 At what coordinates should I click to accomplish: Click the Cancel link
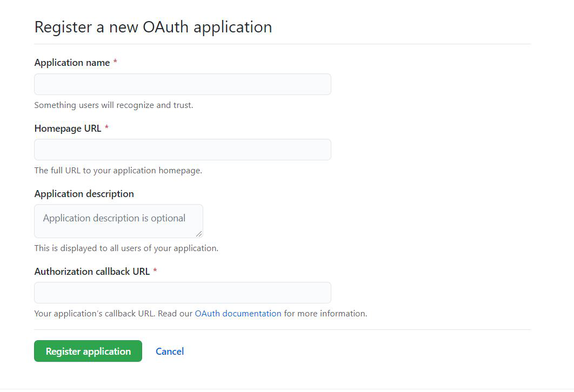[x=170, y=352]
